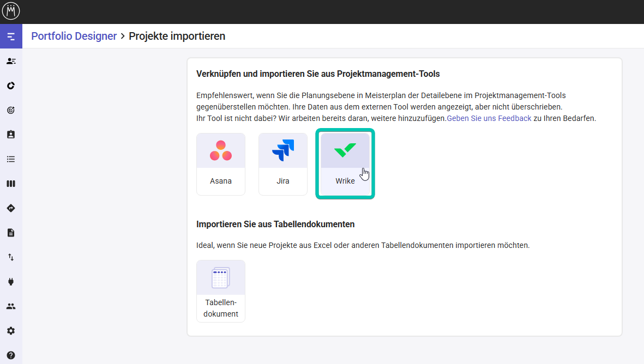The image size is (644, 364).
Task: Select the Tabellendokument import option
Action: [220, 290]
